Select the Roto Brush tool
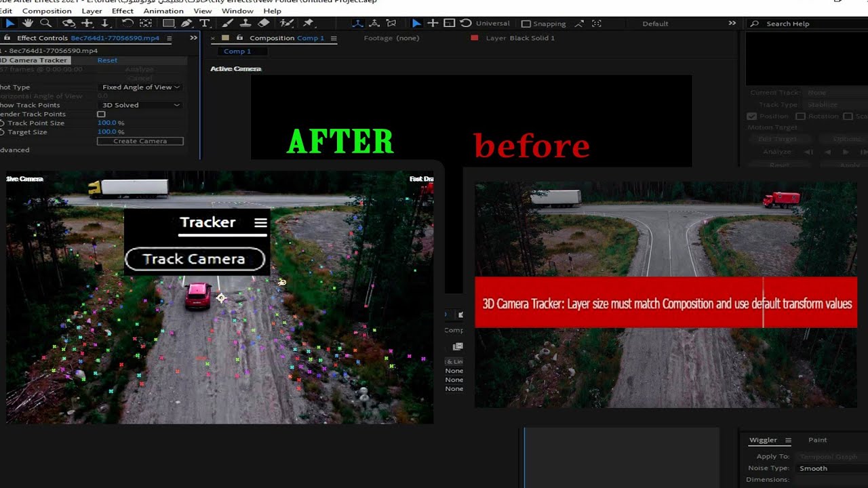 [287, 23]
